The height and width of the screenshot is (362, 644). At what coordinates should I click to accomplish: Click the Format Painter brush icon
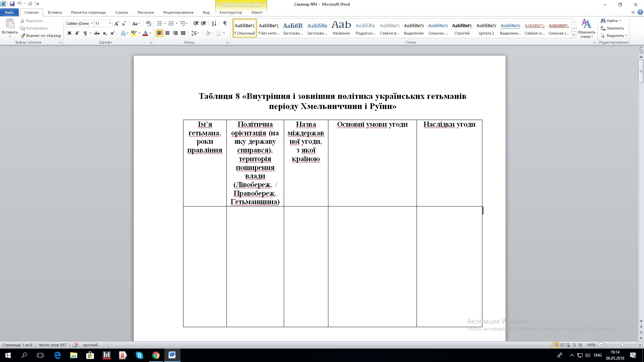tap(22, 36)
